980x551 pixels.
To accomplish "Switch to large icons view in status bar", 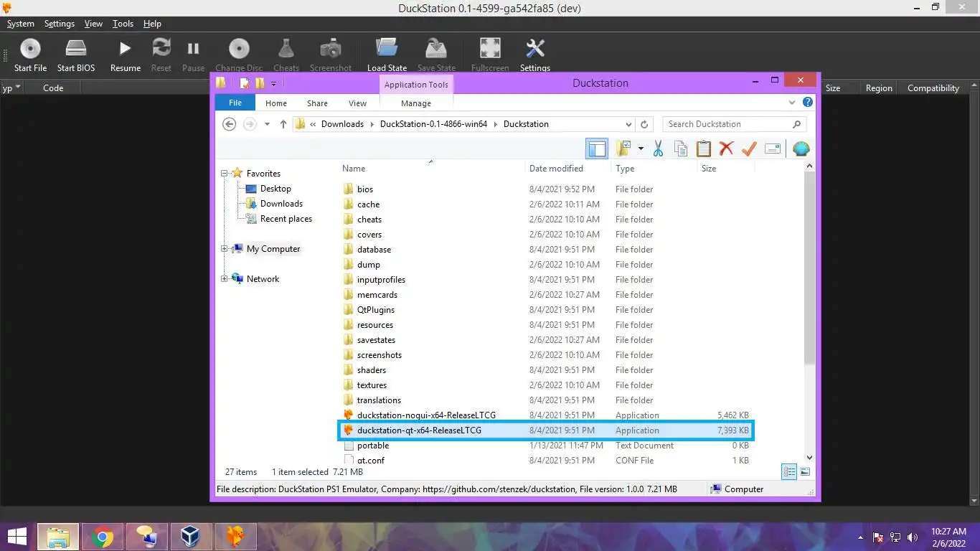I will coord(805,471).
